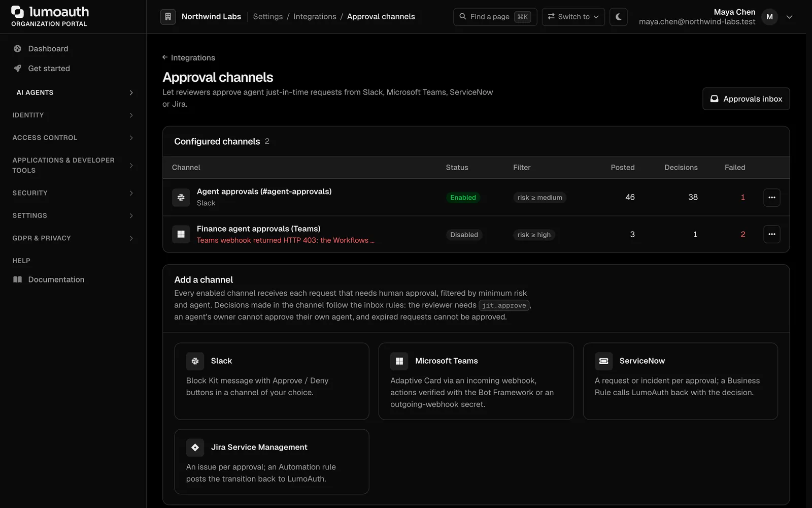
Task: Click the 'risk ≥ medium' filter tag
Action: click(x=539, y=198)
